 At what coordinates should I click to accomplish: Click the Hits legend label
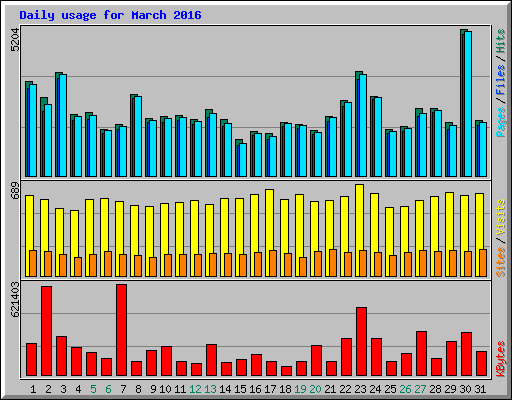tap(500, 41)
